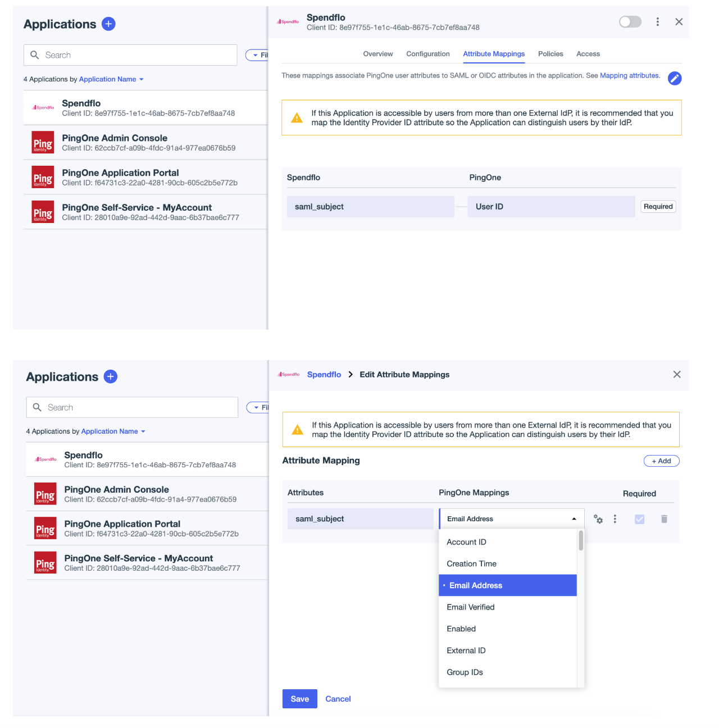Viewport: 719px width, 728px height.
Task: Save the attribute mapping changes
Action: point(300,699)
